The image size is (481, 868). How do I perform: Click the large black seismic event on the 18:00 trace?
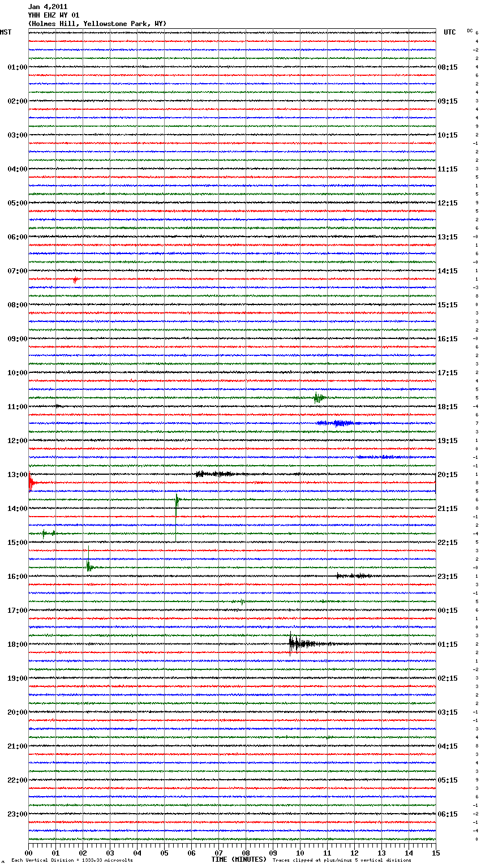click(x=308, y=643)
